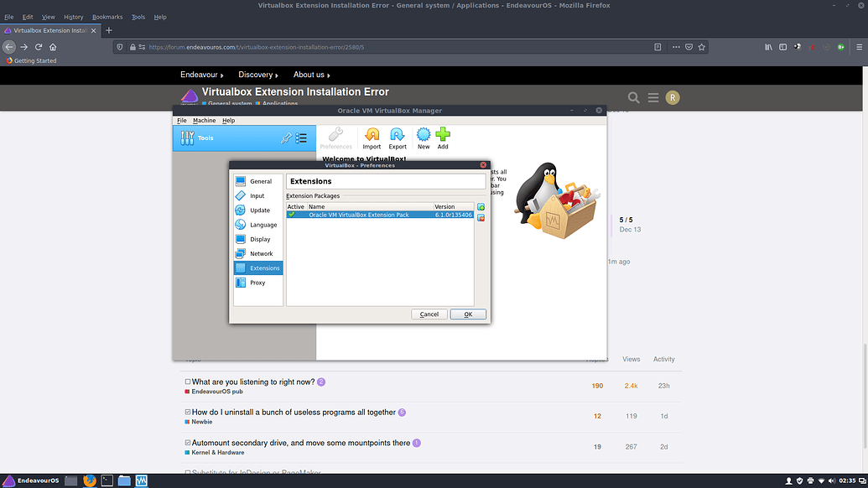Viewport: 868px width, 488px height.
Task: Open 'How do I uninstall a bunch' topic
Action: 294,413
